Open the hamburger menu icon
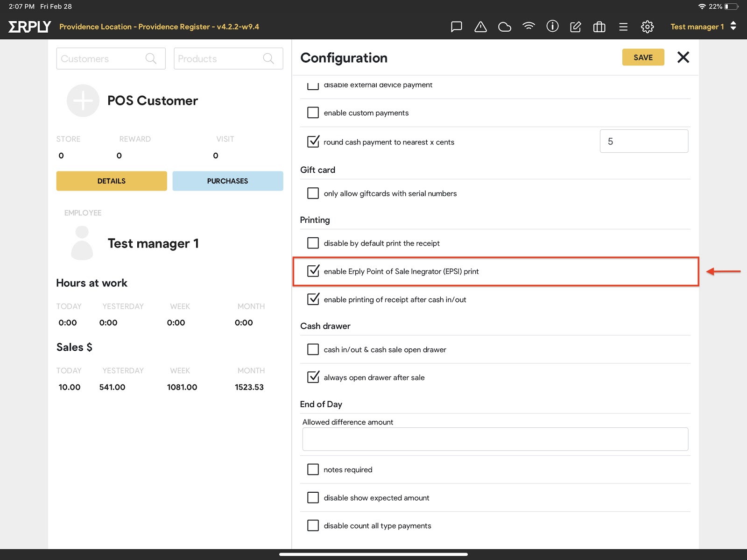747x560 pixels. click(623, 27)
